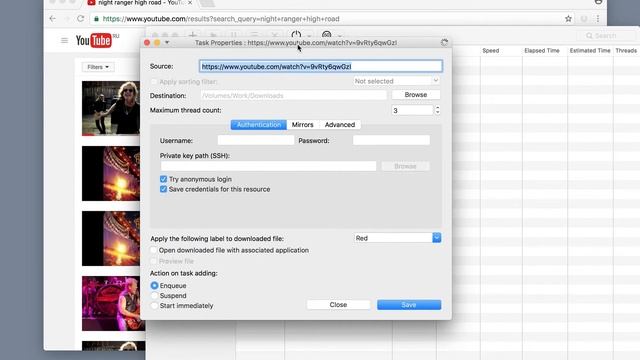Toggle Preview file checkbox
The image size is (640, 360).
click(x=154, y=261)
